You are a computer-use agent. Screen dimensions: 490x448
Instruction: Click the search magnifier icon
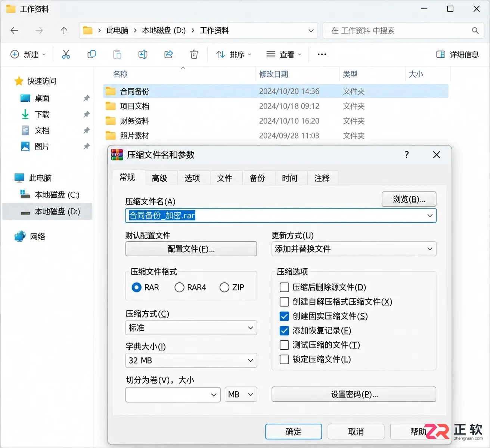475,31
